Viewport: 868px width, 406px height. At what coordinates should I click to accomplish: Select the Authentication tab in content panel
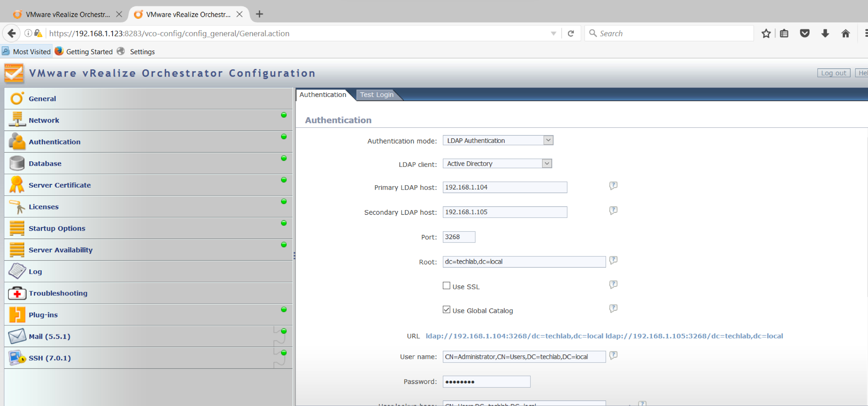322,95
